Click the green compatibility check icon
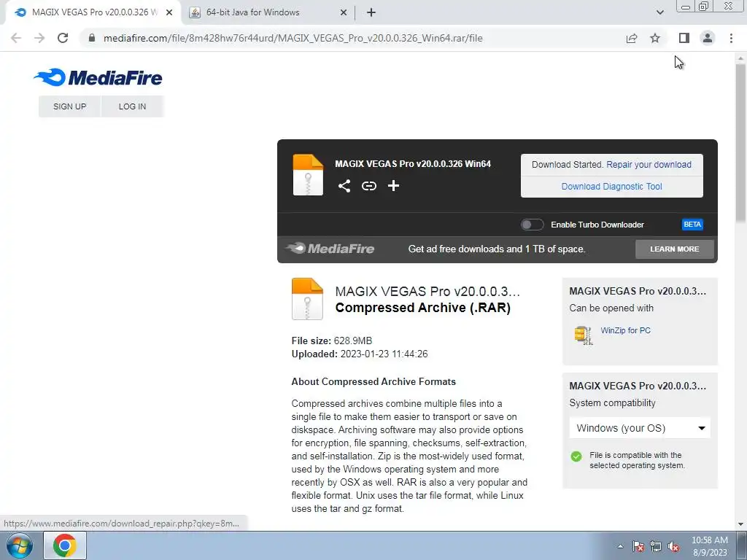The width and height of the screenshot is (747, 560). [x=576, y=456]
